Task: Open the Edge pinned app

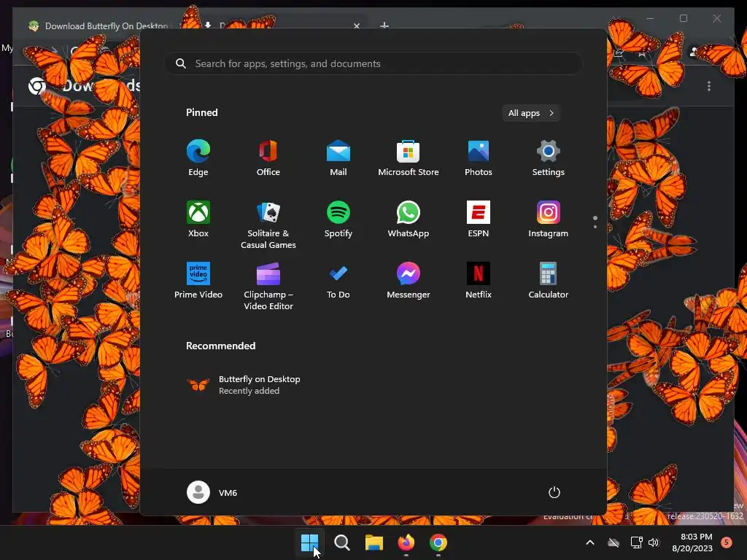Action: point(198,158)
